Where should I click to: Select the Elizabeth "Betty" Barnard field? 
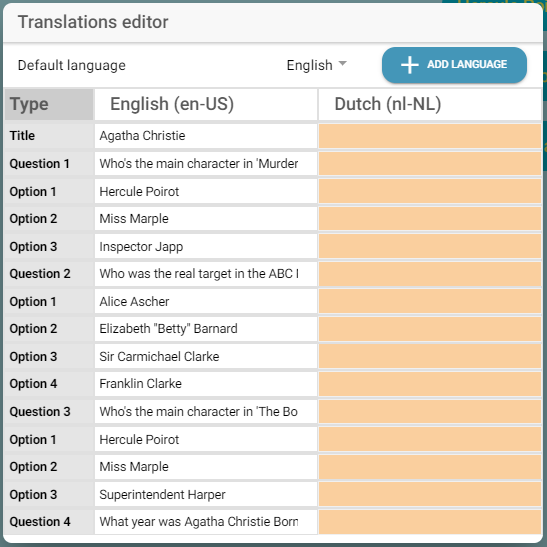tap(206, 329)
